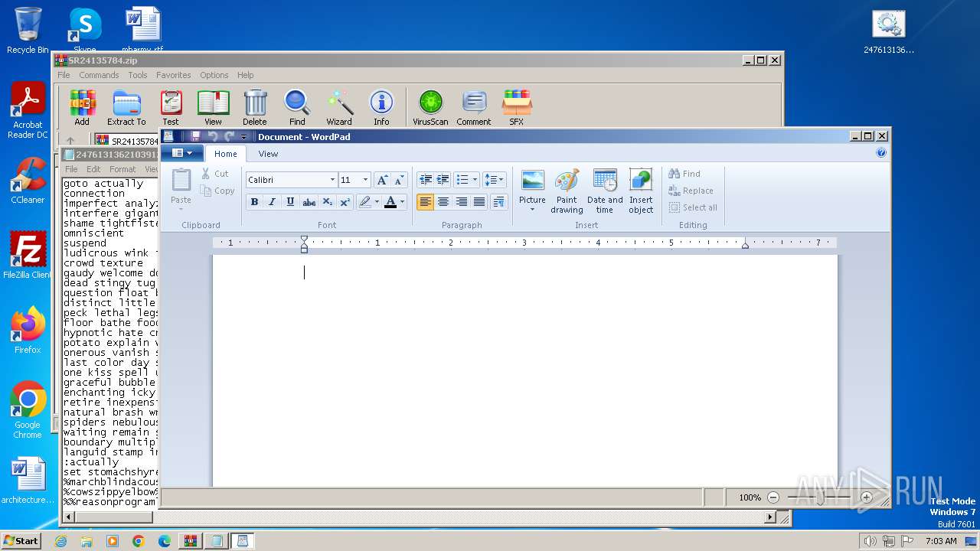Open WordPad application menu button
The image size is (980, 551).
(x=181, y=153)
